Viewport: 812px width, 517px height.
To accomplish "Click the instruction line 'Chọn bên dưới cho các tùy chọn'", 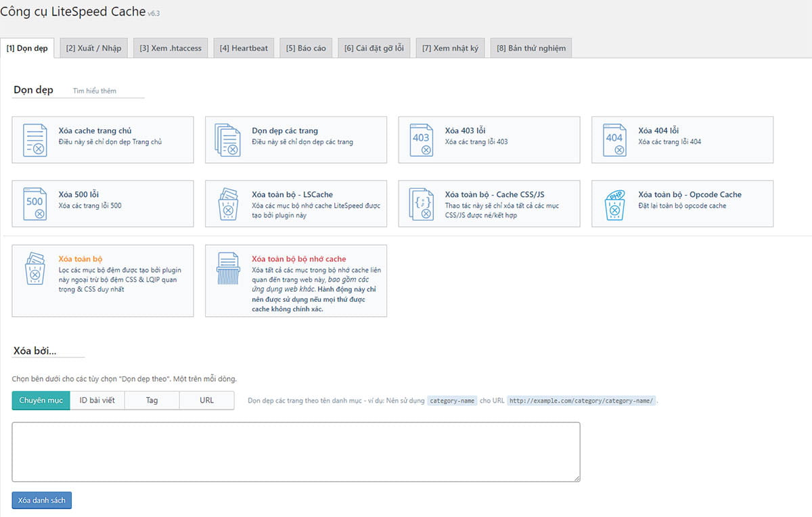I will 125,379.
